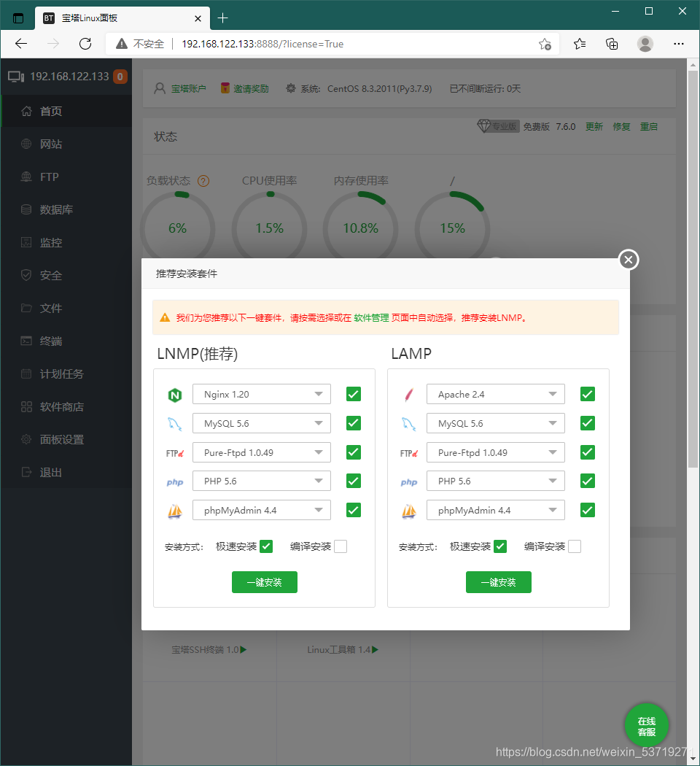Open browser collections icon
This screenshot has height=766, width=700.
612,44
